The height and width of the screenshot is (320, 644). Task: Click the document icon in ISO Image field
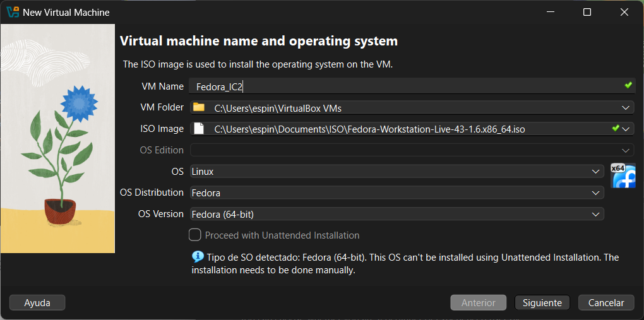tap(199, 129)
